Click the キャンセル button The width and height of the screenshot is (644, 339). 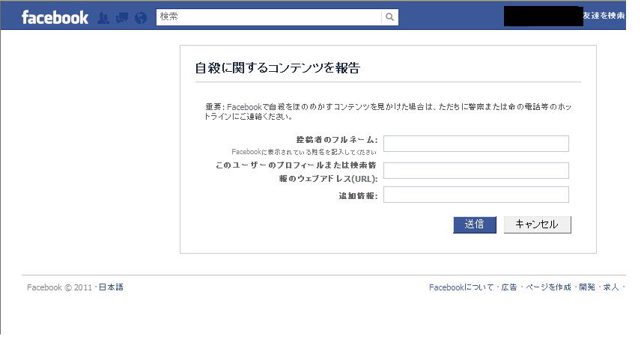coord(537,225)
